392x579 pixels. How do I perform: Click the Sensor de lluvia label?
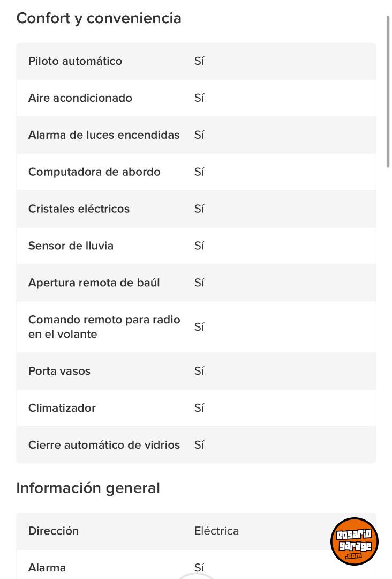coord(71,246)
